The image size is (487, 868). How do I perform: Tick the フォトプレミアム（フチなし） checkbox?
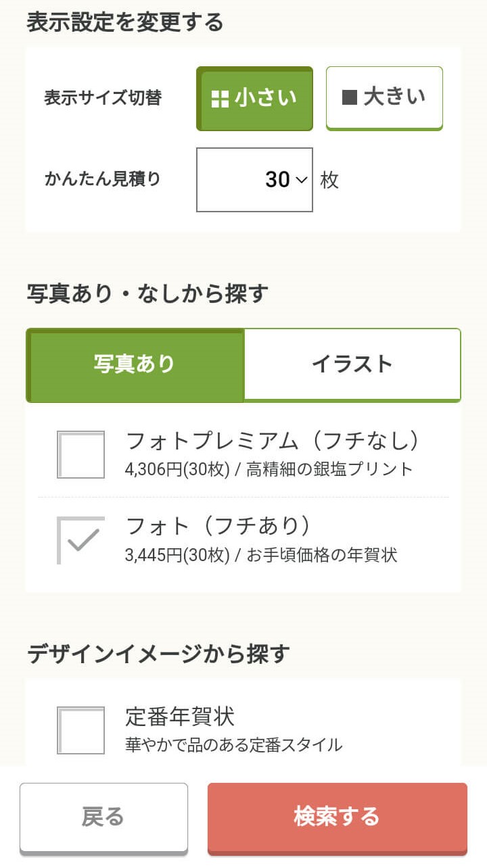[x=81, y=455]
